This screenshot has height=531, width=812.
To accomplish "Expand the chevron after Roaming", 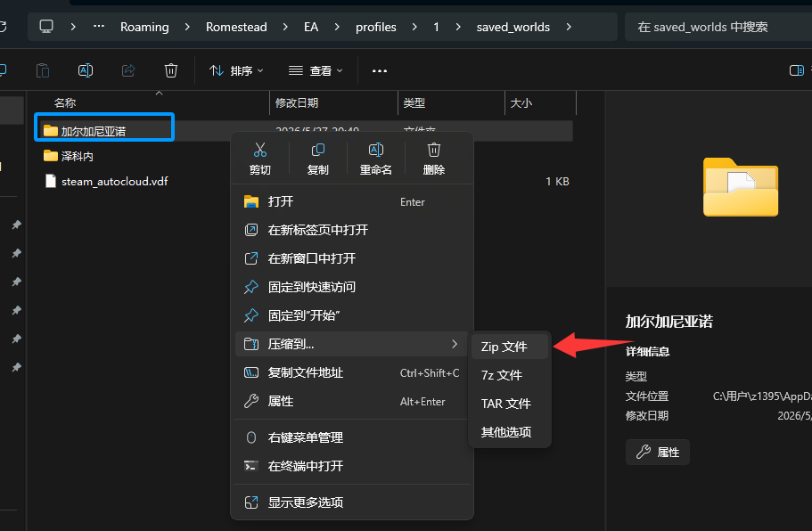I will (x=187, y=27).
